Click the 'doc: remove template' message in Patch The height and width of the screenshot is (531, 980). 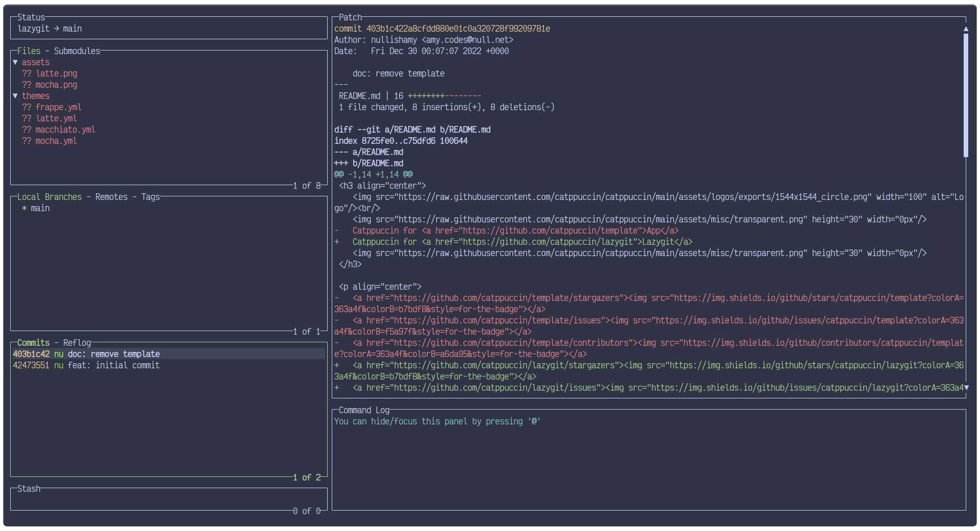click(399, 73)
